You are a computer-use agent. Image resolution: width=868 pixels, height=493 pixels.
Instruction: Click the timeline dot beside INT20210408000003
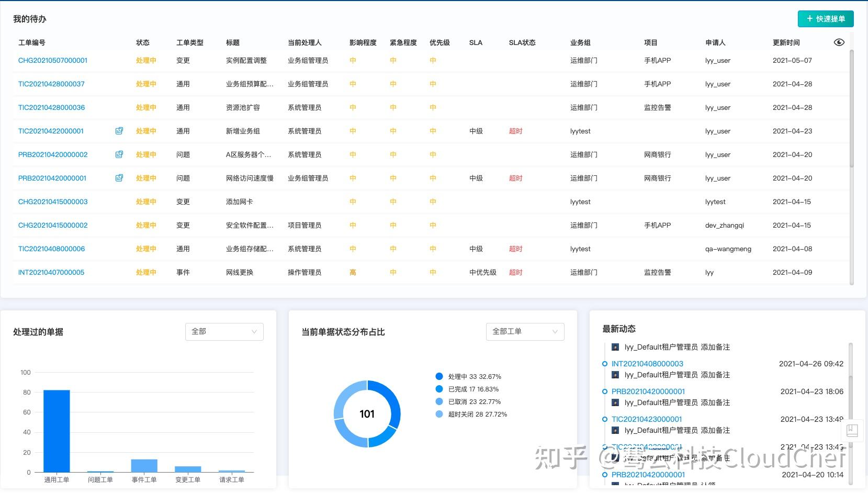(605, 364)
